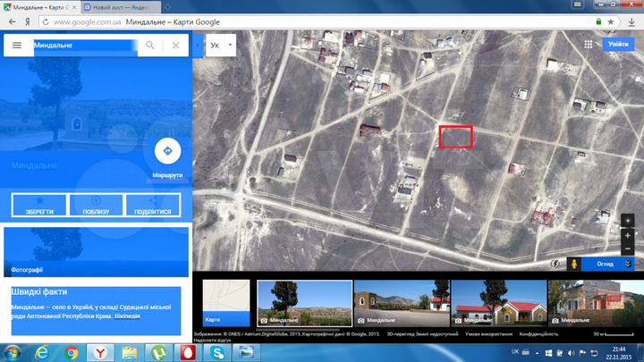Click the Маршрути directions button
Image resolution: width=644 pixels, height=362 pixels.
(x=167, y=151)
